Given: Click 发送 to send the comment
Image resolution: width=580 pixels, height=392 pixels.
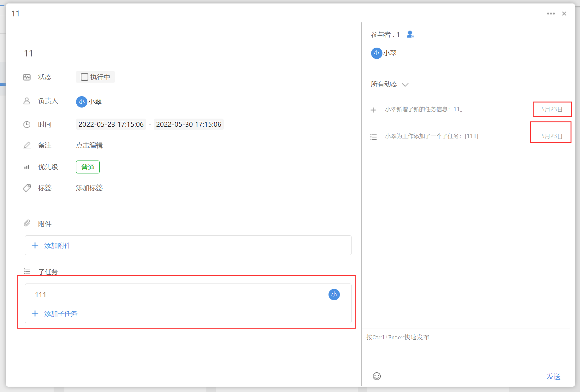Looking at the screenshot, I should coord(553,377).
